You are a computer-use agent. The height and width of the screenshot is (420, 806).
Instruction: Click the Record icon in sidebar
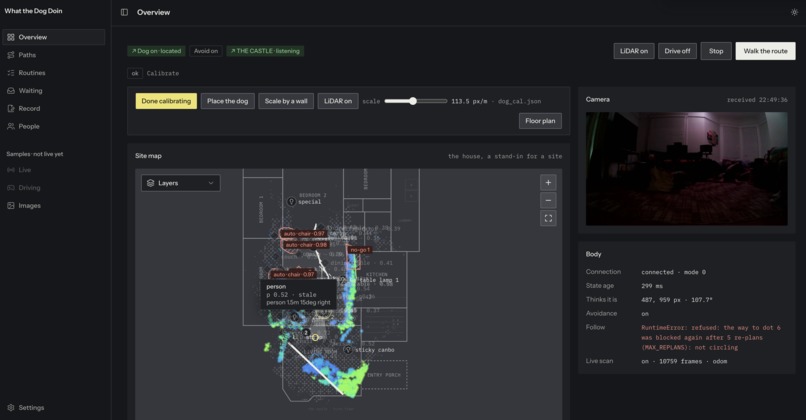[x=11, y=108]
